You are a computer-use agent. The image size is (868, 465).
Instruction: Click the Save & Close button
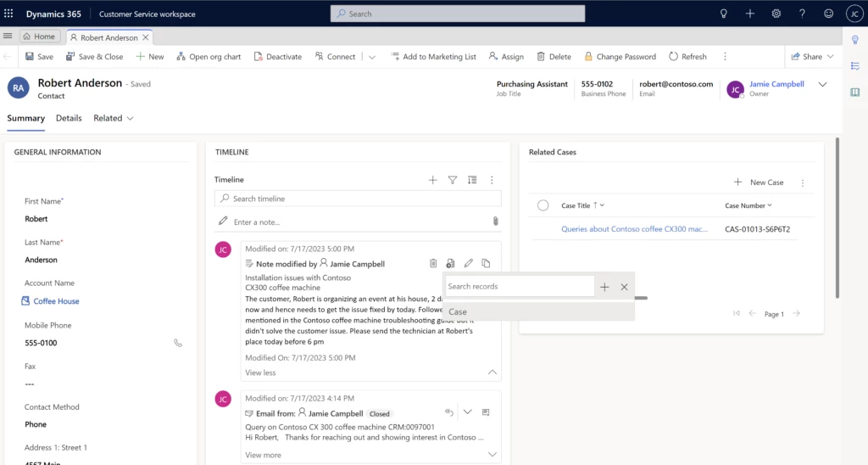point(94,57)
